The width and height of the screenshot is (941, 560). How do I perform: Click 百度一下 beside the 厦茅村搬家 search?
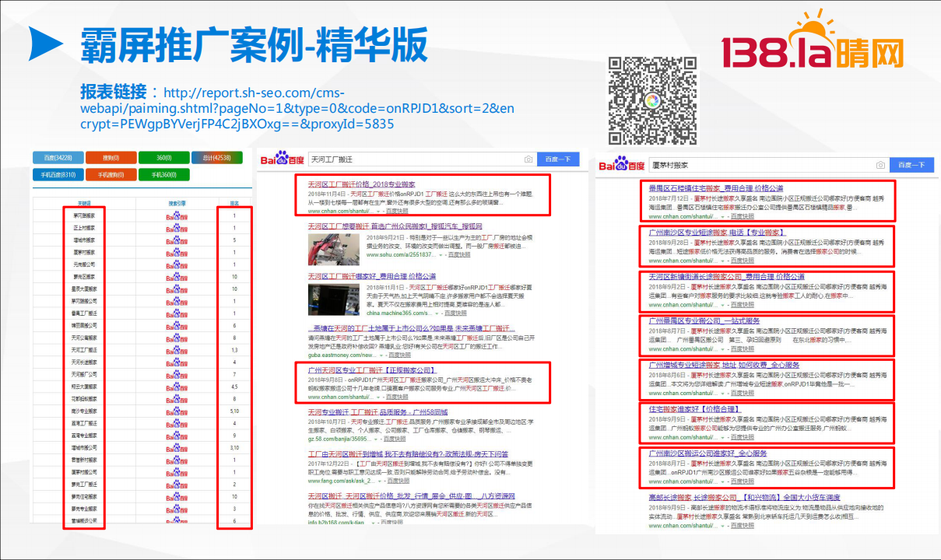click(911, 166)
